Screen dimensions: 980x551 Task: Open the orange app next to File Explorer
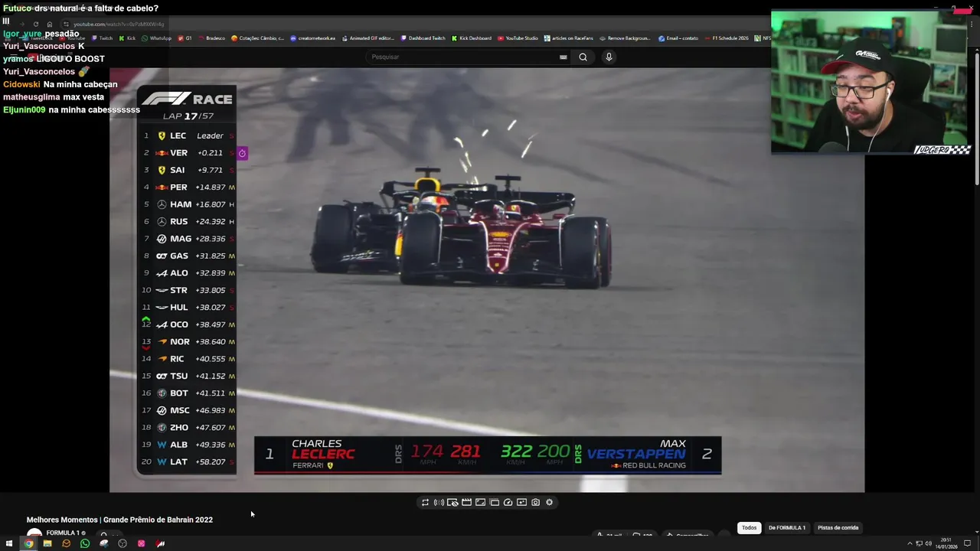click(66, 543)
